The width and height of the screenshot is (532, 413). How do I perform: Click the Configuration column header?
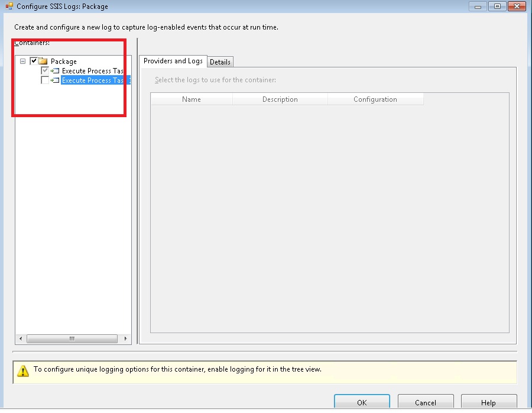(375, 99)
